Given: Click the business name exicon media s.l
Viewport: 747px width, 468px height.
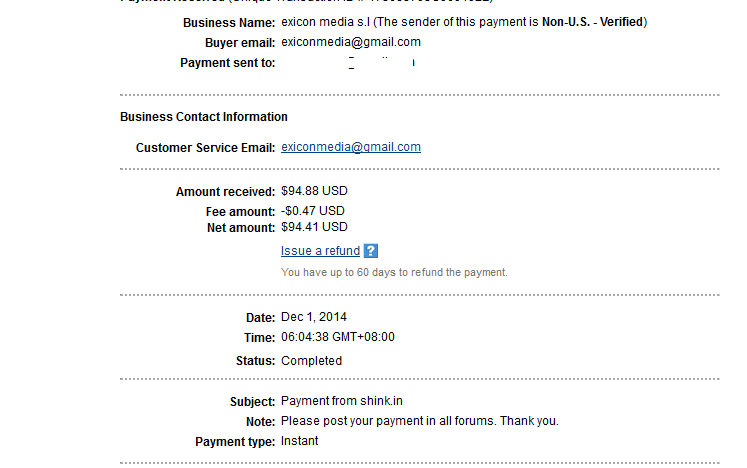Looking at the screenshot, I should (325, 22).
